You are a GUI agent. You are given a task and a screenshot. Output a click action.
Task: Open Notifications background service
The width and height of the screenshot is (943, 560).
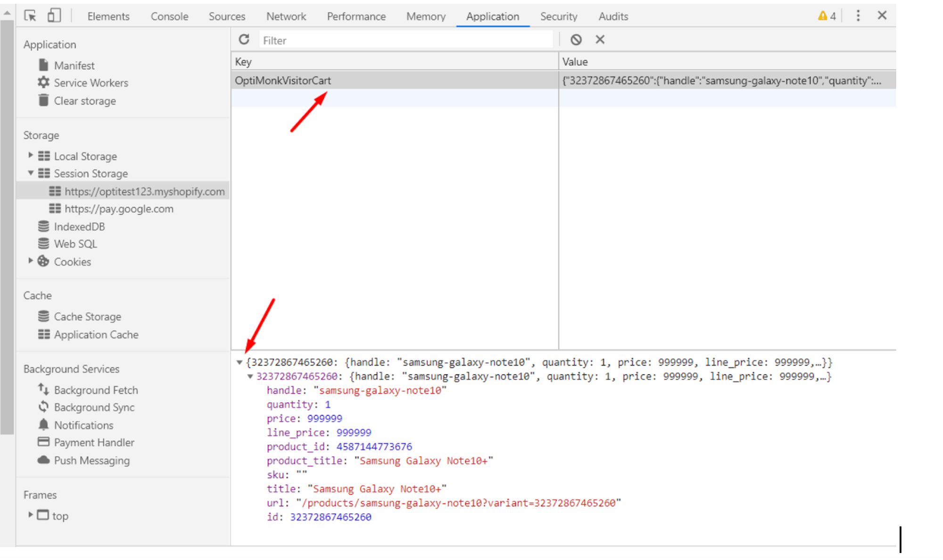[83, 425]
